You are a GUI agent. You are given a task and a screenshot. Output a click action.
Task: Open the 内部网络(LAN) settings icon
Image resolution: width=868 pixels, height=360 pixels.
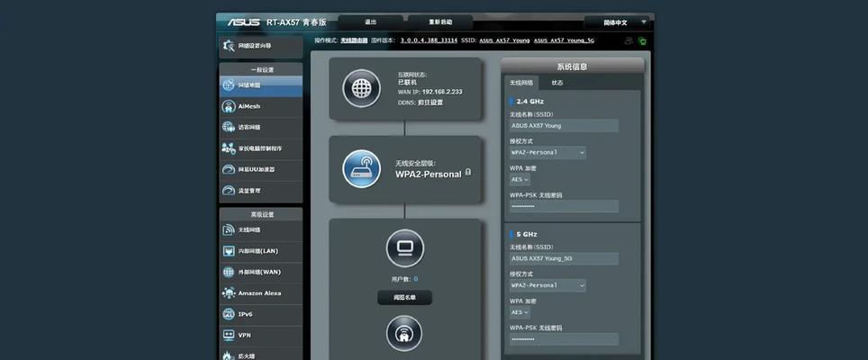[x=229, y=250]
